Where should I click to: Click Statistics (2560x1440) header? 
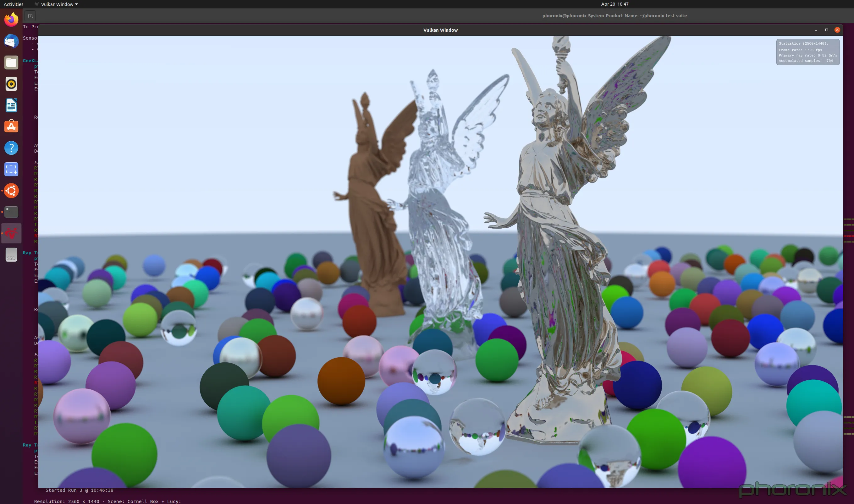point(803,43)
